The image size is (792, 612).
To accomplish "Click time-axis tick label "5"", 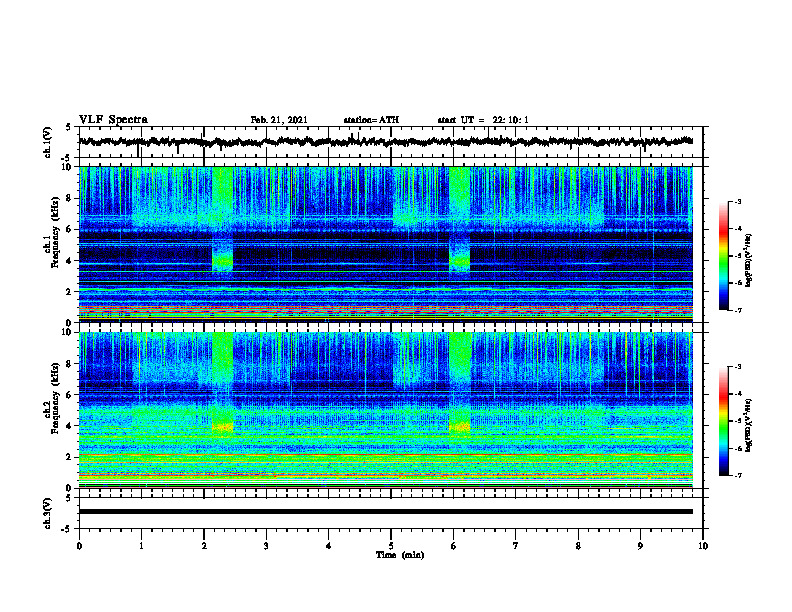I will pos(391,546).
